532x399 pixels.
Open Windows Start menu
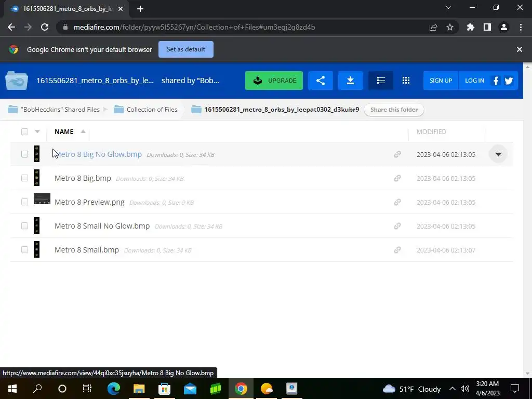[12, 389]
